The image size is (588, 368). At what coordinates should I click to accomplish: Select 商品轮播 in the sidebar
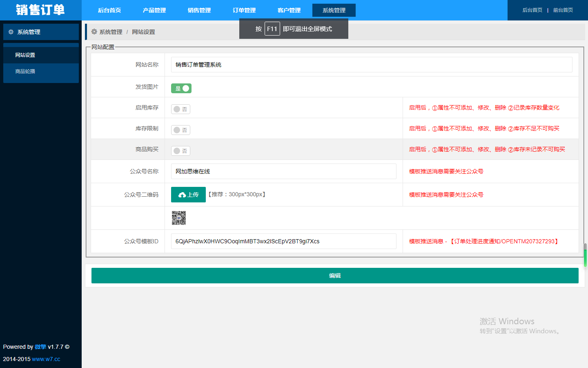point(25,72)
